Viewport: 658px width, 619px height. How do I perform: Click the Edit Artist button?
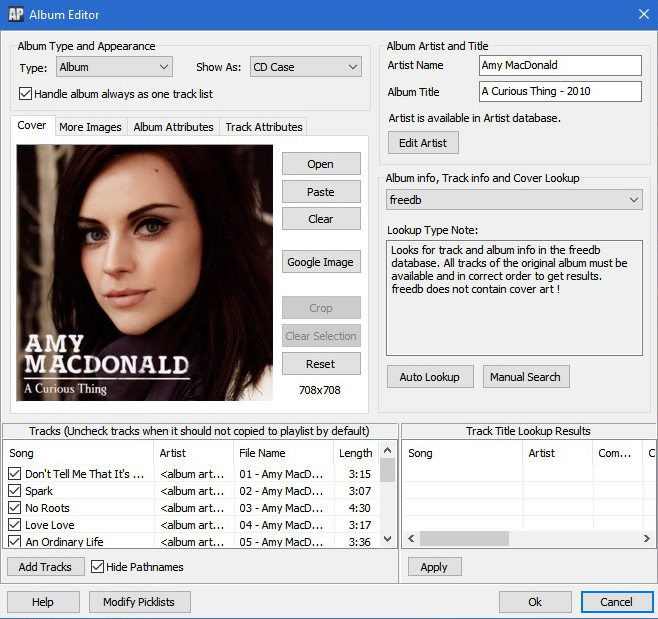[x=423, y=143]
